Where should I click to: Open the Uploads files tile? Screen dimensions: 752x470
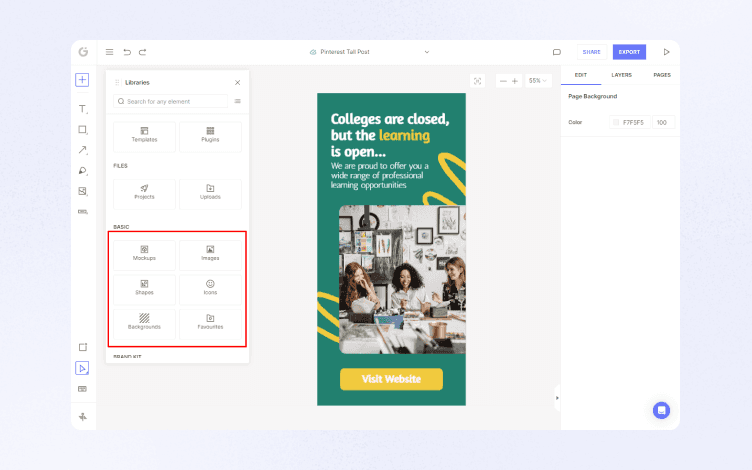tap(210, 194)
